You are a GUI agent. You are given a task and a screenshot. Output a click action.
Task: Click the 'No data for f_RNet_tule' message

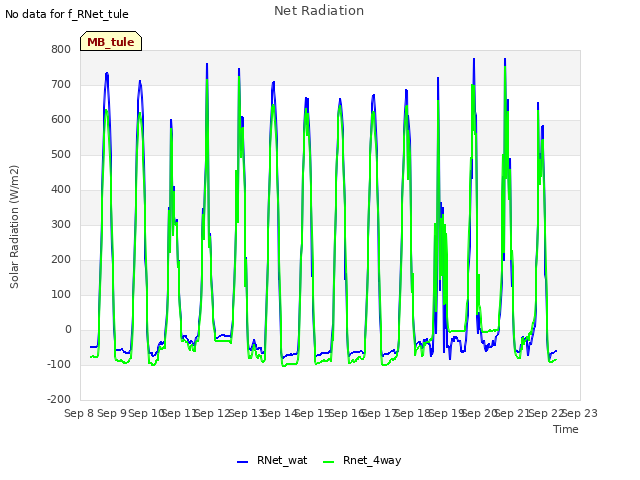67,14
